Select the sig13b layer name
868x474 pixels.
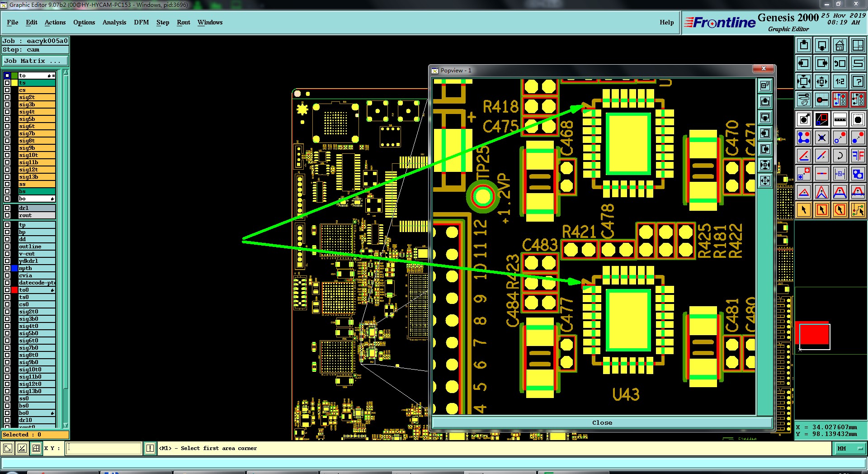[x=37, y=177]
